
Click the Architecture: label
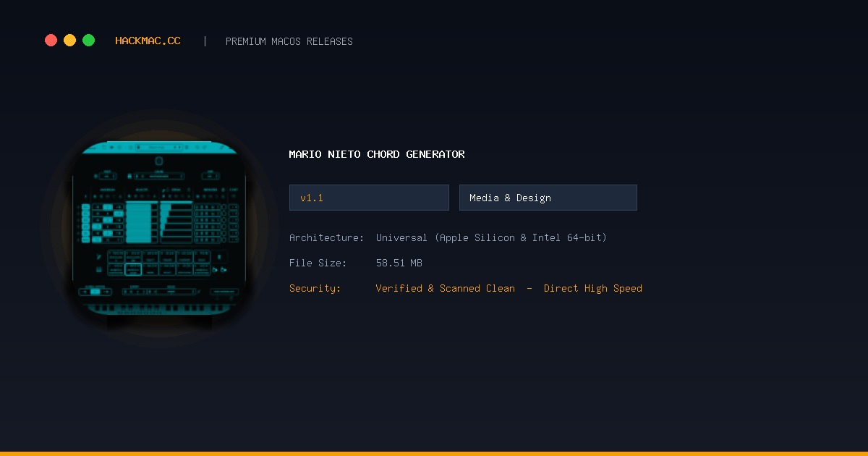point(327,237)
